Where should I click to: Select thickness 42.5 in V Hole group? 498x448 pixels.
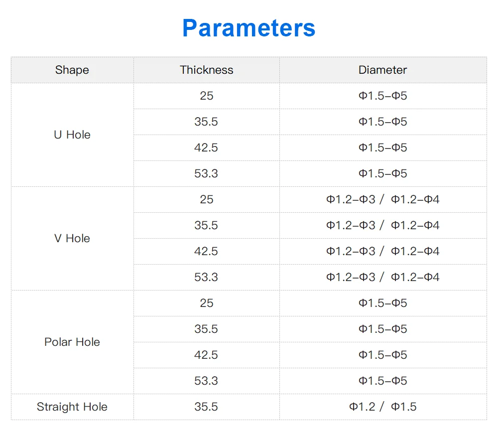tap(206, 251)
